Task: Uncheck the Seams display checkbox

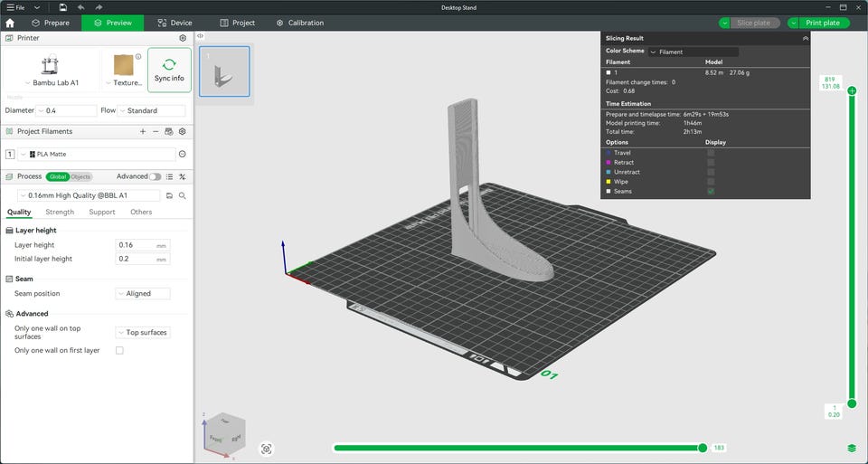Action: [x=711, y=191]
